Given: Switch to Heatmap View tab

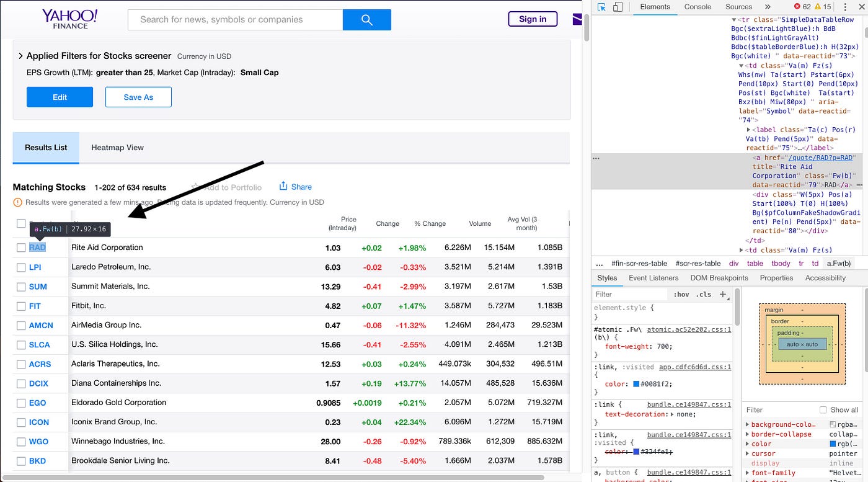Looking at the screenshot, I should [x=117, y=148].
